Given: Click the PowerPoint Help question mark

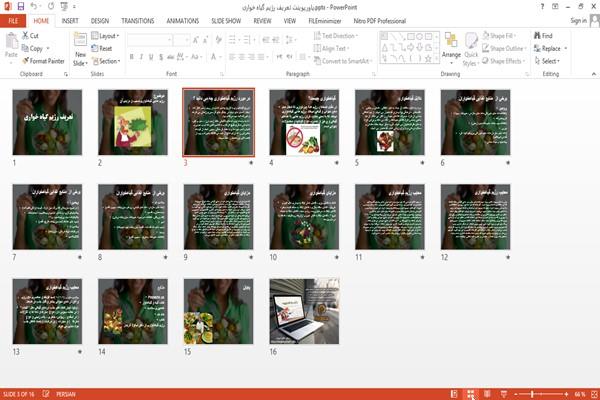Looking at the screenshot, I should coord(542,7).
